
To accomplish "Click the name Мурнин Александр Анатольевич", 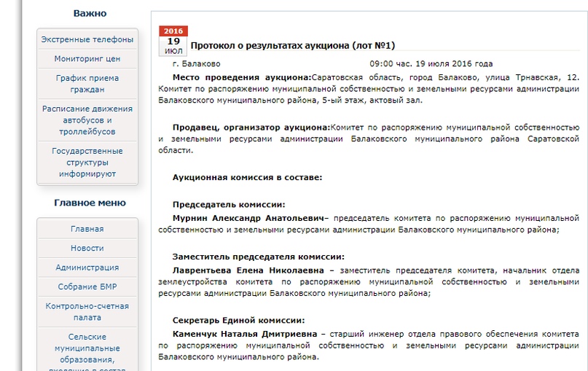I will pyautogui.click(x=250, y=218).
